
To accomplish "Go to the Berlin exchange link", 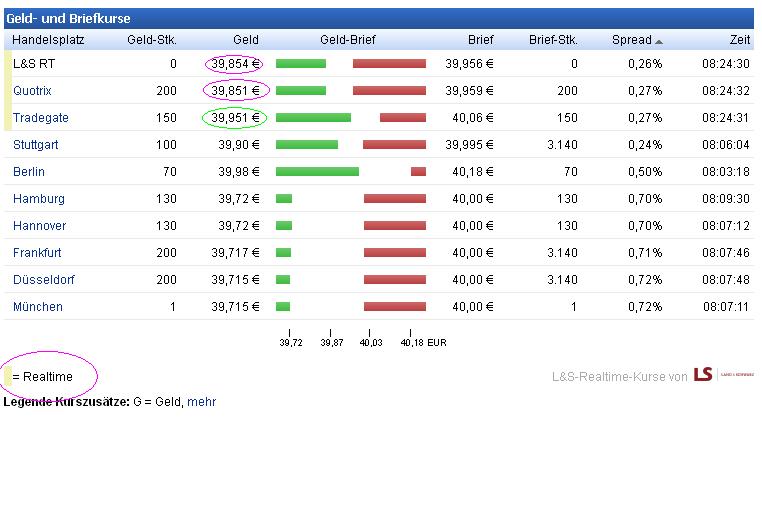I will [29, 172].
